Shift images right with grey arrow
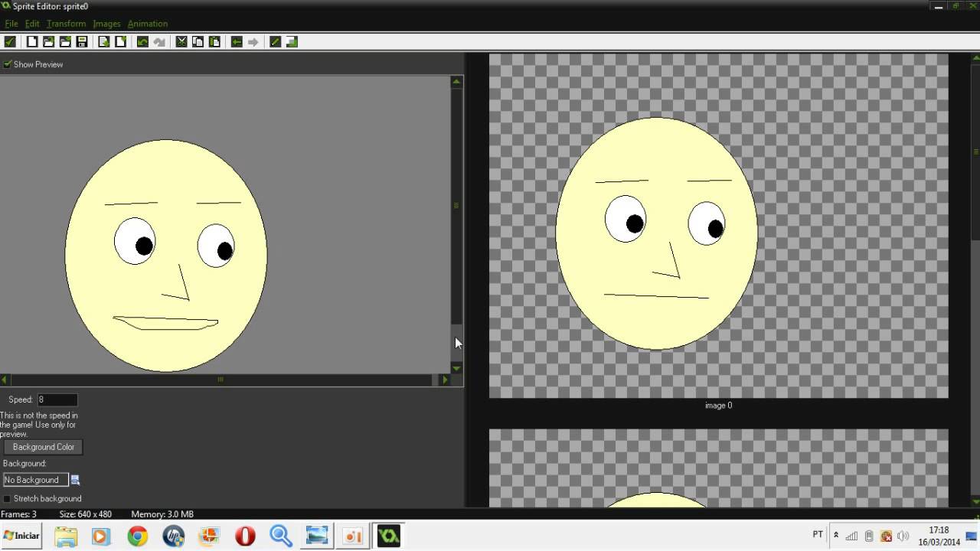The image size is (980, 551). 253,42
